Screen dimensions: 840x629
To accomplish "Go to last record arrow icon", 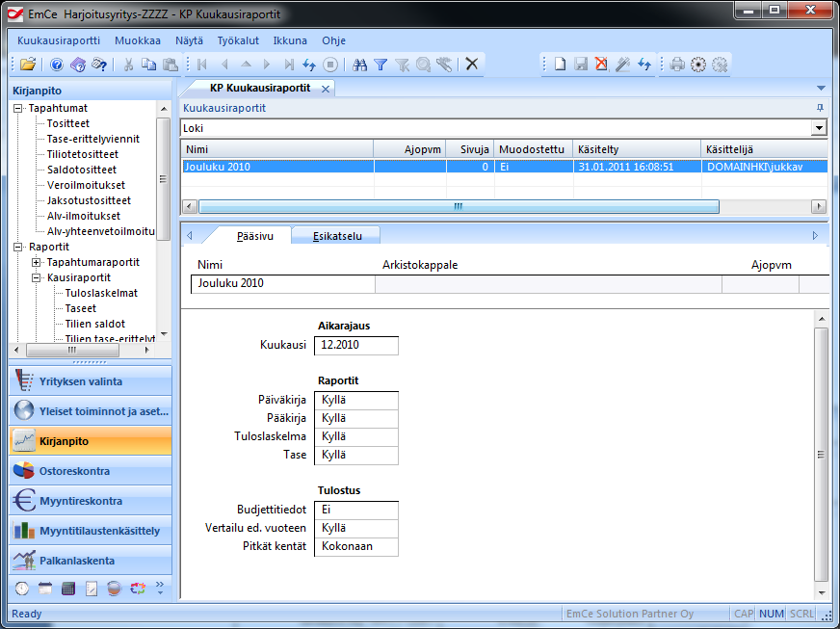I will 289,65.
